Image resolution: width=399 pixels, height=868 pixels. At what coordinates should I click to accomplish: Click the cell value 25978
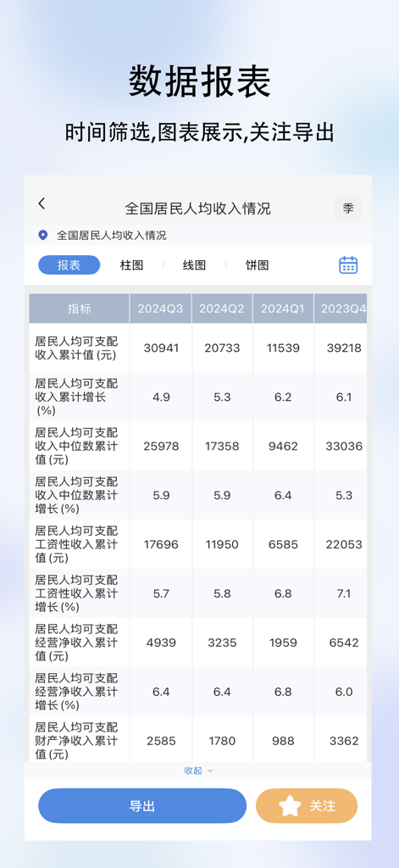(161, 446)
